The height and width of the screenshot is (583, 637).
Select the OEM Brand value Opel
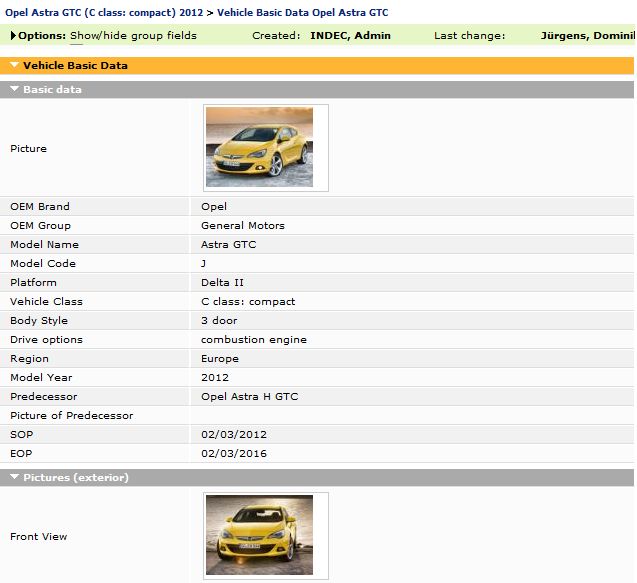coord(214,207)
